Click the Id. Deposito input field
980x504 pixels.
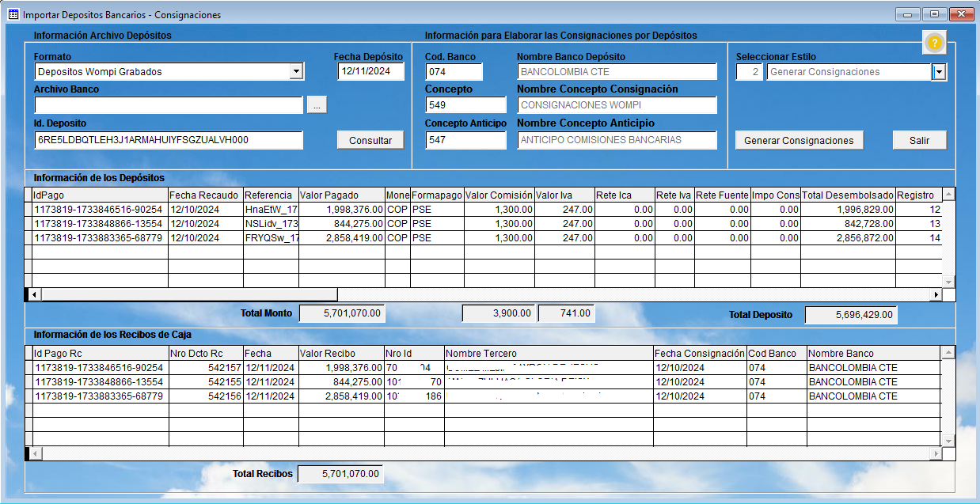click(x=169, y=140)
